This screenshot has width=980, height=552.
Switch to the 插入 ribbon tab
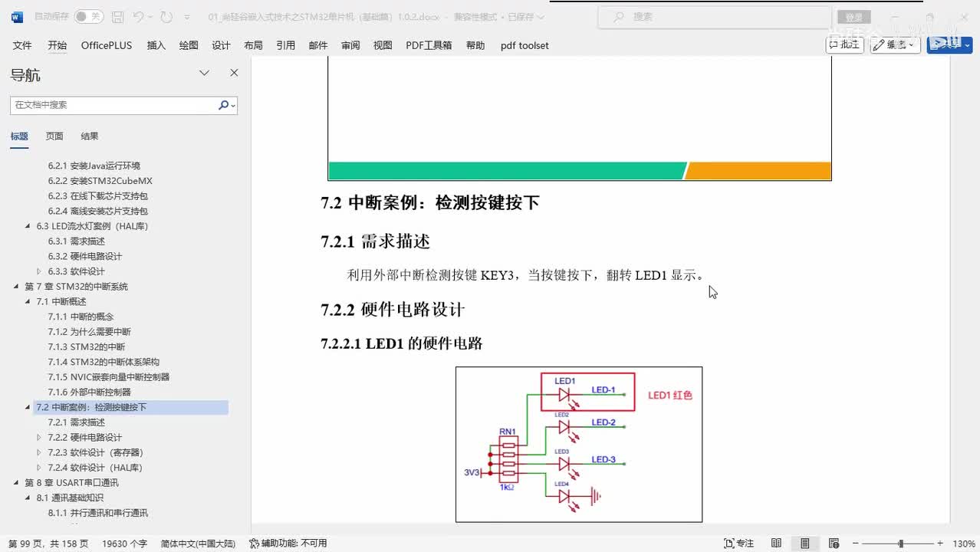[x=156, y=45]
